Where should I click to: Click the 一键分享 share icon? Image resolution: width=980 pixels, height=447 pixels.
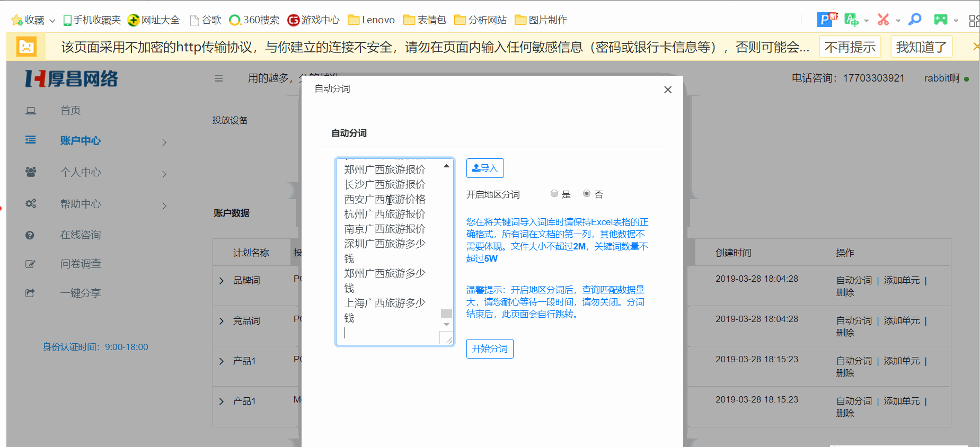coord(30,293)
